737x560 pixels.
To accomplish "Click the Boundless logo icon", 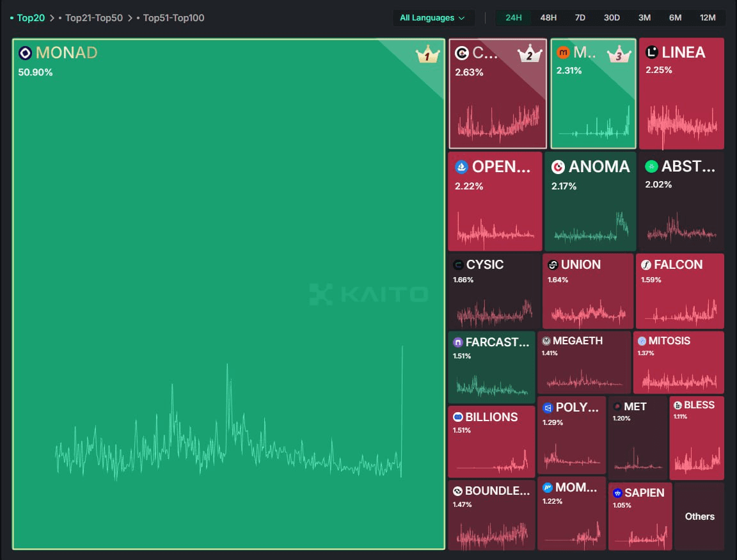I will click(458, 492).
